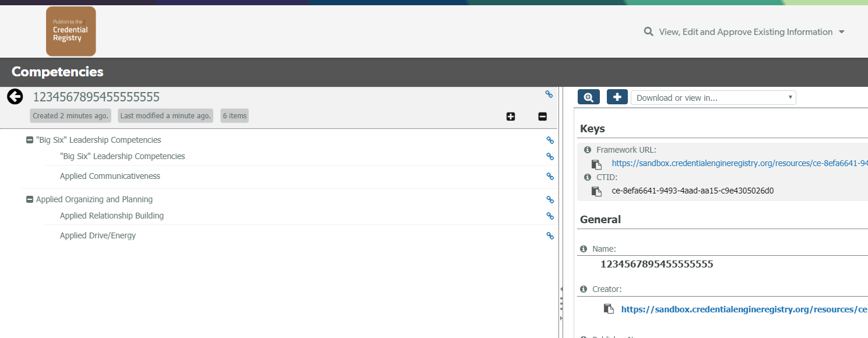Click the General section heading

tap(600, 220)
